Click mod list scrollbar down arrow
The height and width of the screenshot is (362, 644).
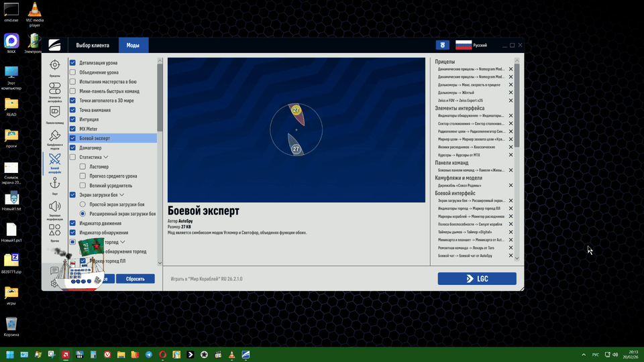click(160, 263)
